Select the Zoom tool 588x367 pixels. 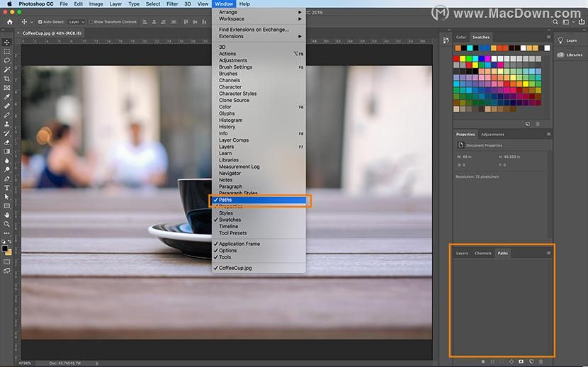[7, 224]
